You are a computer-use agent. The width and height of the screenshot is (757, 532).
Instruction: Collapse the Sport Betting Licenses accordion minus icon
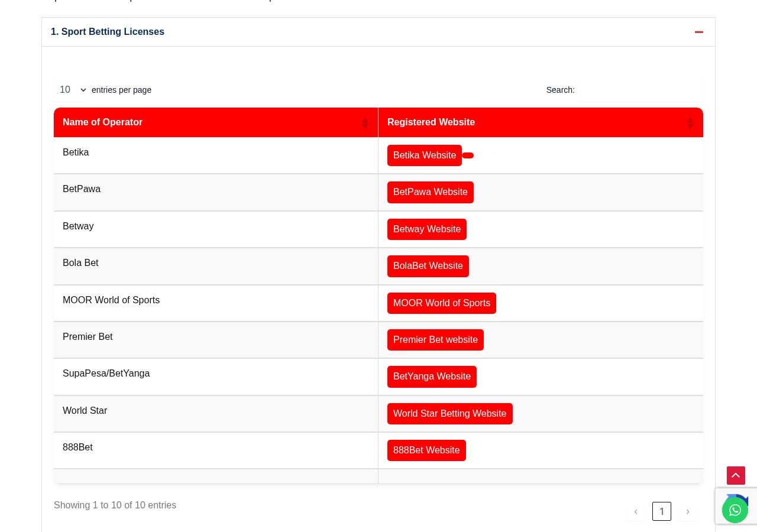coord(699,32)
